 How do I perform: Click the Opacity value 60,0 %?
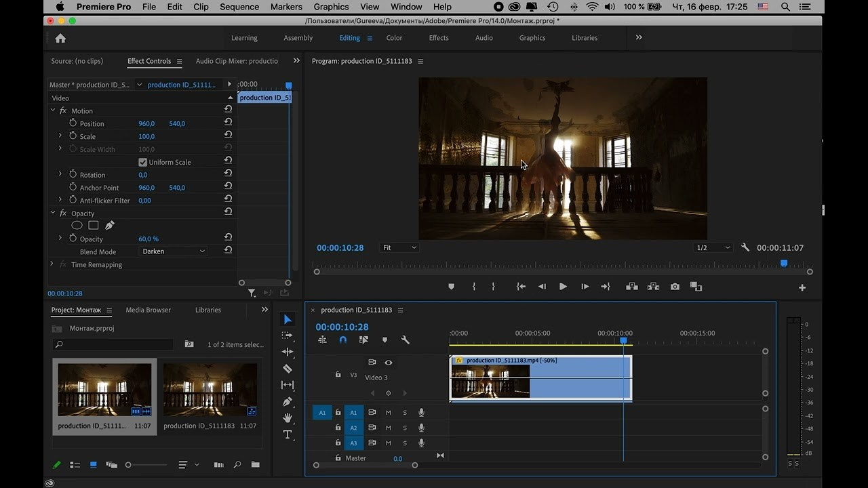tap(148, 239)
